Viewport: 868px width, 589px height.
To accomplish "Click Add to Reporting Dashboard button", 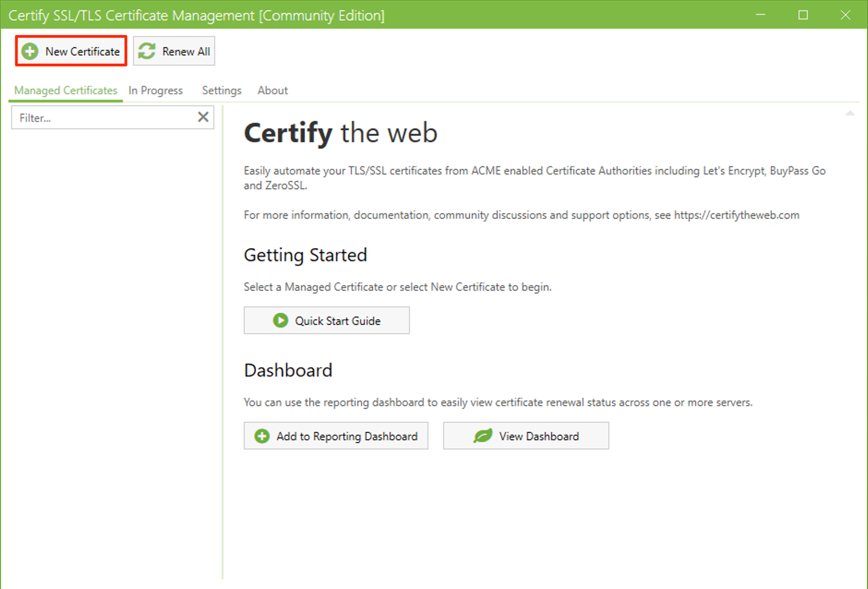I will click(336, 436).
